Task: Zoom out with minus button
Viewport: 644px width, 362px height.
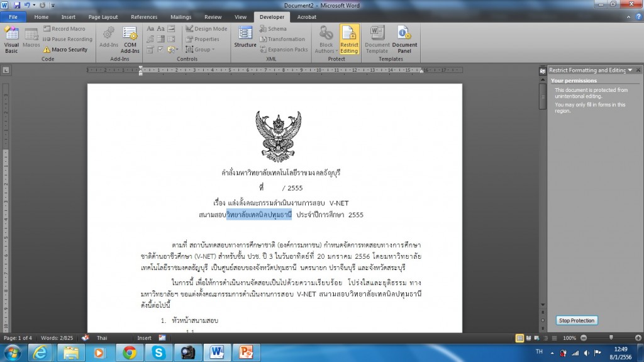Action: coord(584,338)
